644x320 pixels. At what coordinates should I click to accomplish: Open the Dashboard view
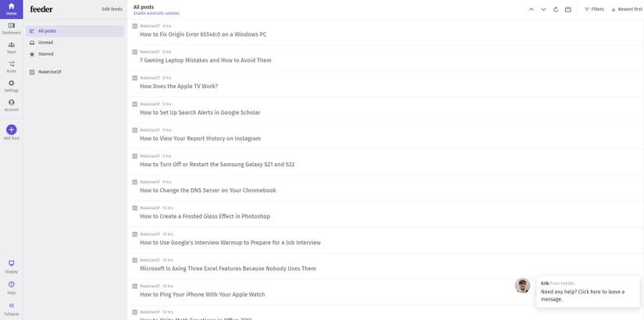tap(12, 28)
